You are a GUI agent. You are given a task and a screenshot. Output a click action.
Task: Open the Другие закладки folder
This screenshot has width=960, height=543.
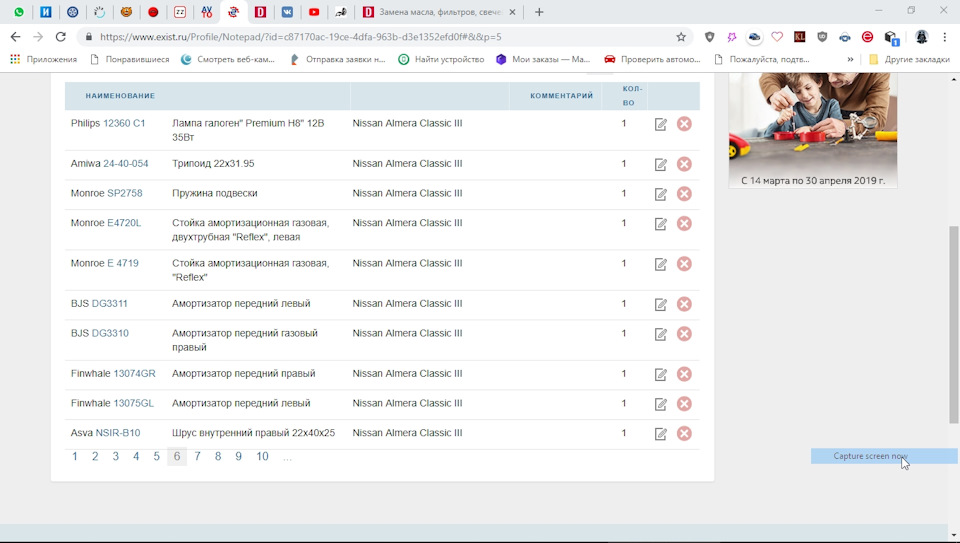[910, 59]
